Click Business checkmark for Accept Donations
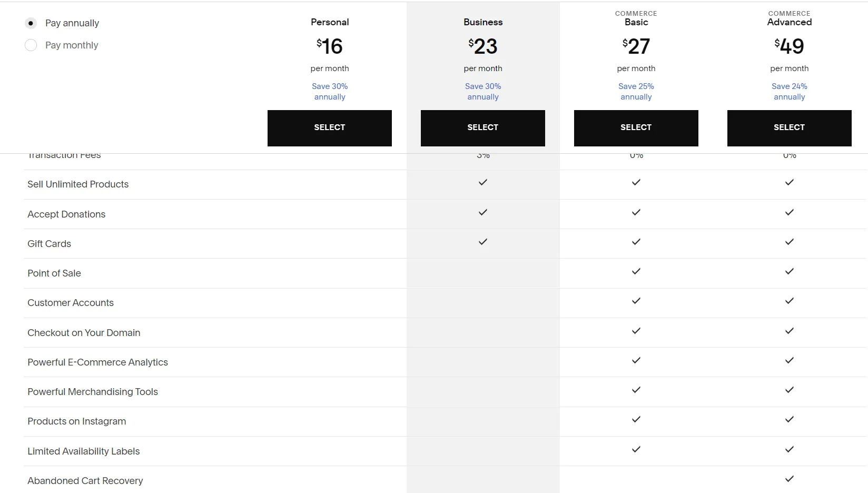The image size is (868, 493). pos(482,212)
